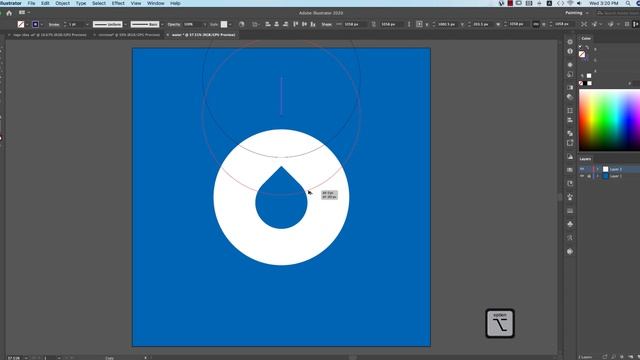Expand the Opacity value dropdown
This screenshot has height=360, width=640.
pyautogui.click(x=204, y=24)
